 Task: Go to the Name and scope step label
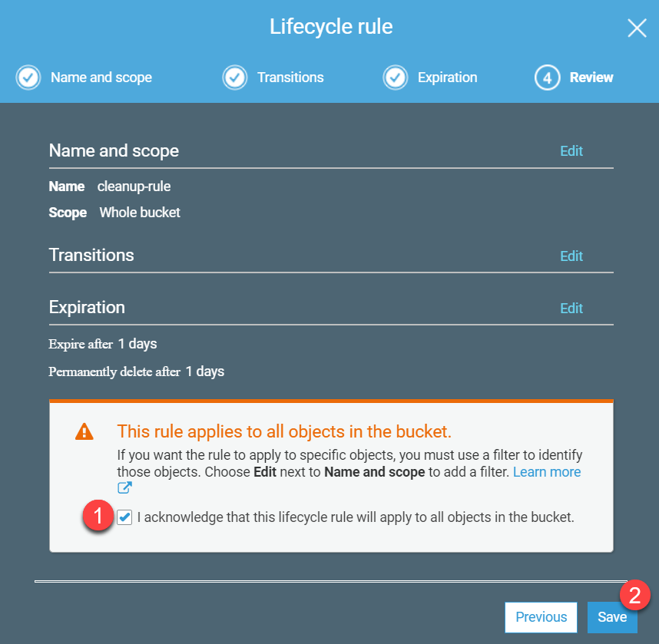point(101,78)
